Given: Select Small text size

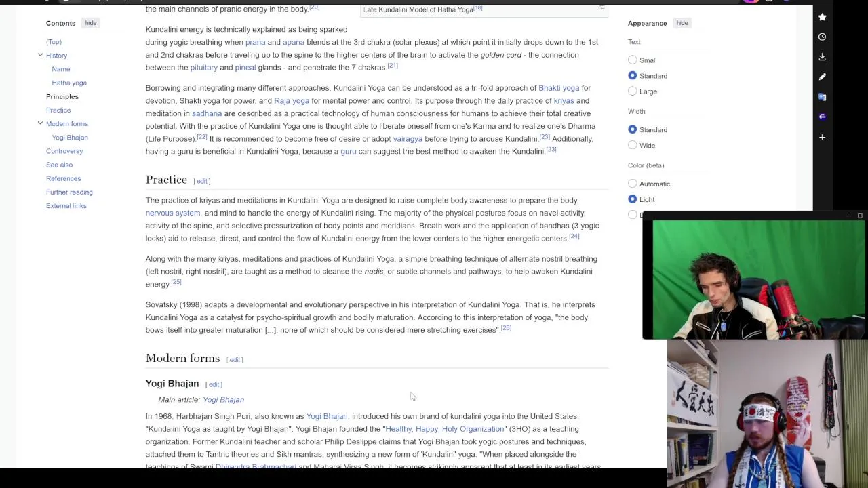Looking at the screenshot, I should tap(633, 60).
